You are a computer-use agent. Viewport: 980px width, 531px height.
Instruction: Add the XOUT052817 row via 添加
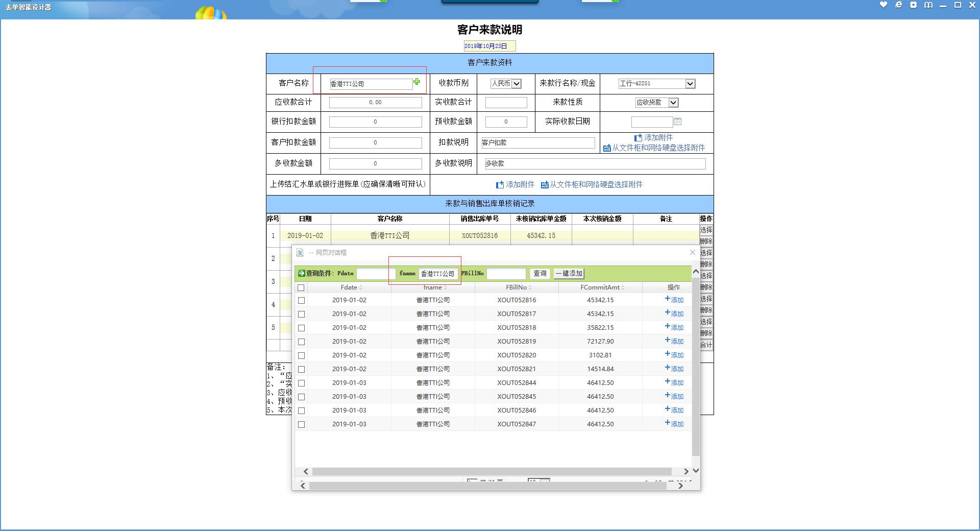pyautogui.click(x=674, y=313)
